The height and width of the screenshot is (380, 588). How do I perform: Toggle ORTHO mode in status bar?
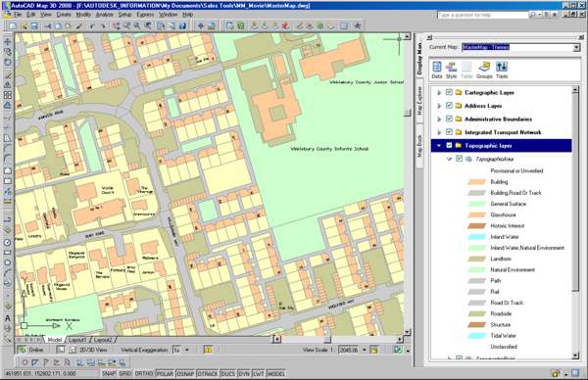coord(144,373)
